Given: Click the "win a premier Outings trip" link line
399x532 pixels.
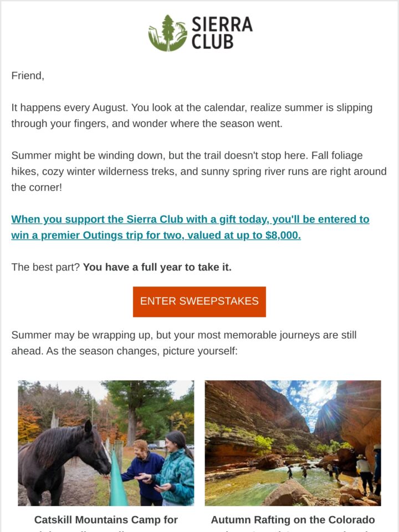Looking at the screenshot, I should tap(156, 235).
